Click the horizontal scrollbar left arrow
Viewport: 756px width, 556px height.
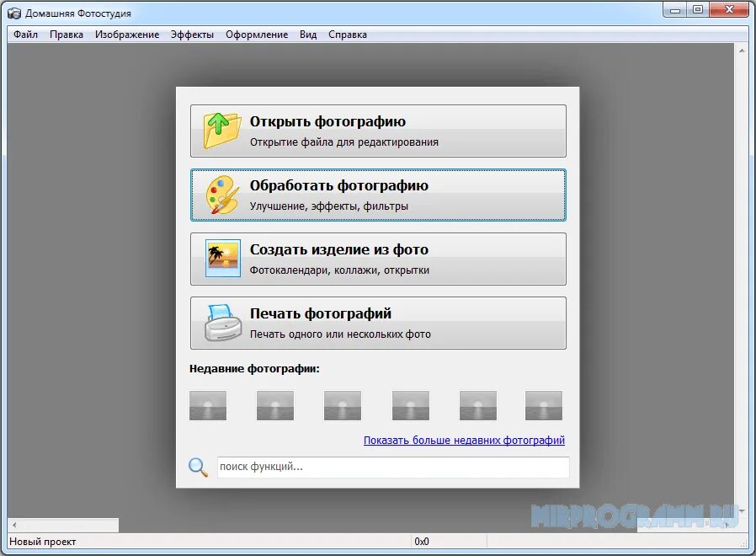[x=14, y=525]
